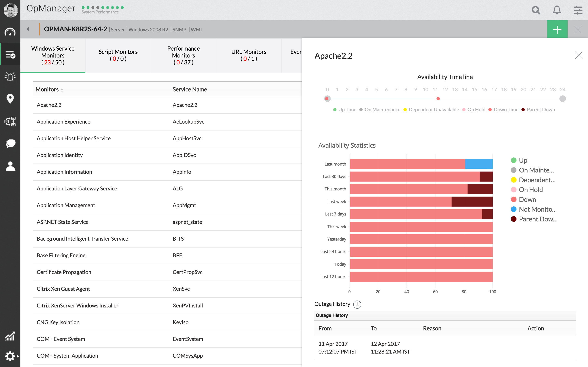This screenshot has height=367, width=588.
Task: Toggle the Up legend item in statistics
Action: tap(523, 160)
